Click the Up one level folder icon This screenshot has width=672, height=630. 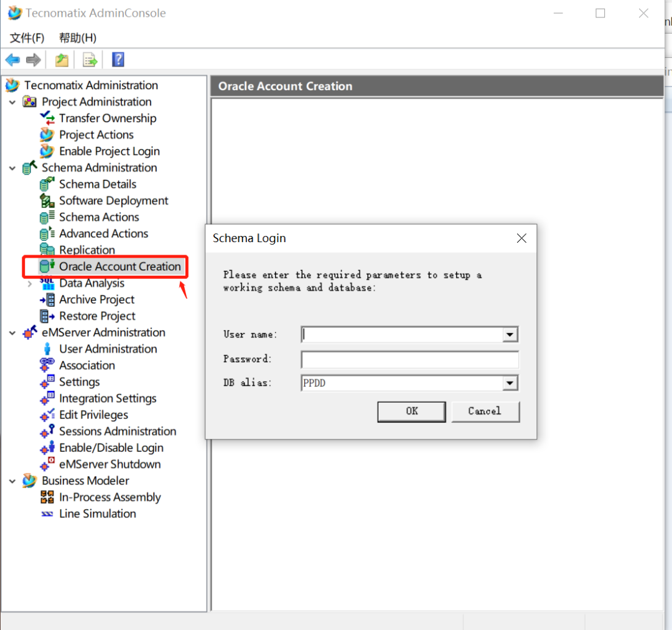[62, 60]
